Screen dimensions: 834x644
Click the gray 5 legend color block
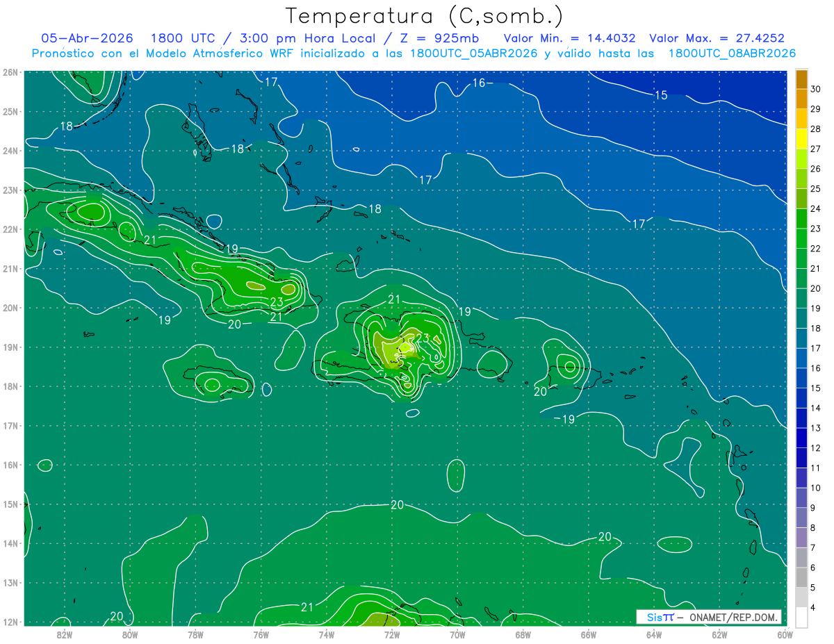801,577
